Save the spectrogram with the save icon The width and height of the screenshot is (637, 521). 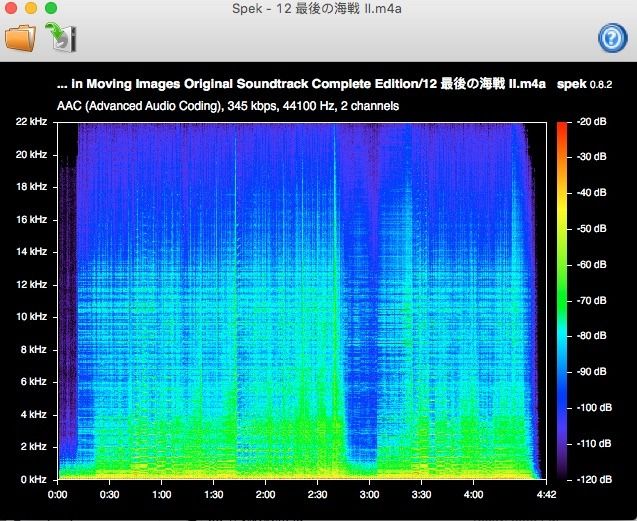click(x=61, y=37)
